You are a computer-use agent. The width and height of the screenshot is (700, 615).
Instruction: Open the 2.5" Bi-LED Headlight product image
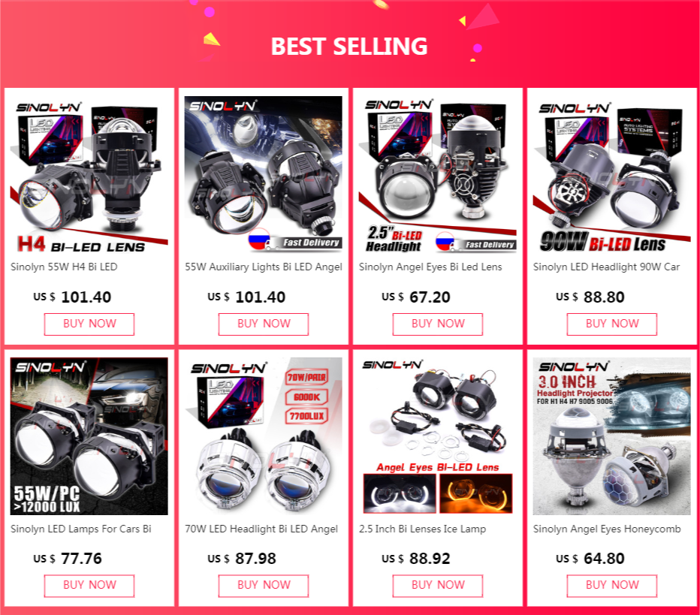(437, 175)
